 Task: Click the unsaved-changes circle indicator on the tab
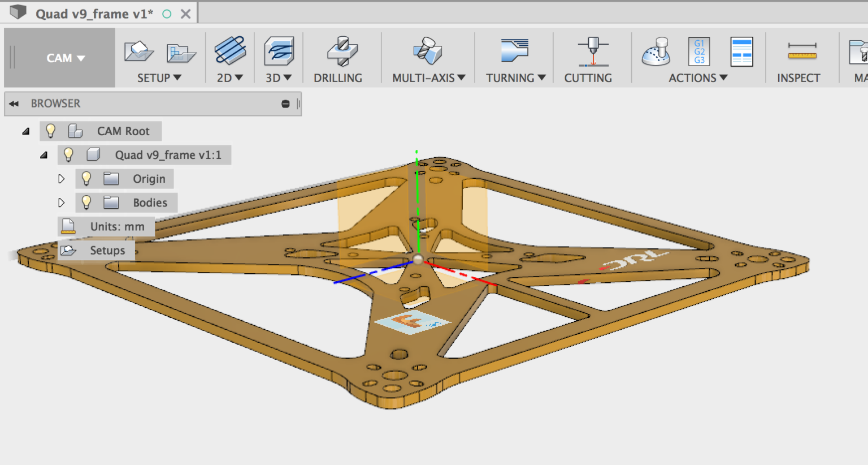coord(167,14)
